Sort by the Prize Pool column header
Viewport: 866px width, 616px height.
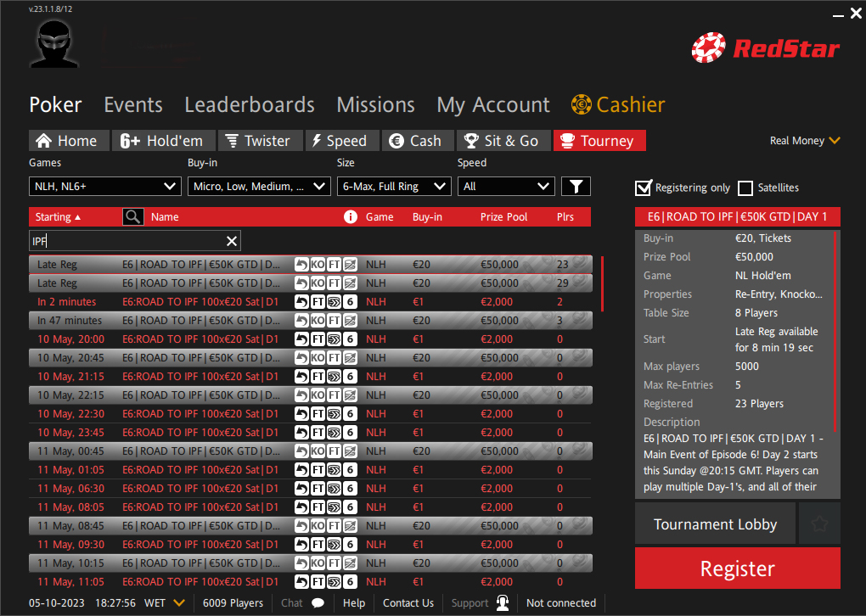pyautogui.click(x=503, y=217)
